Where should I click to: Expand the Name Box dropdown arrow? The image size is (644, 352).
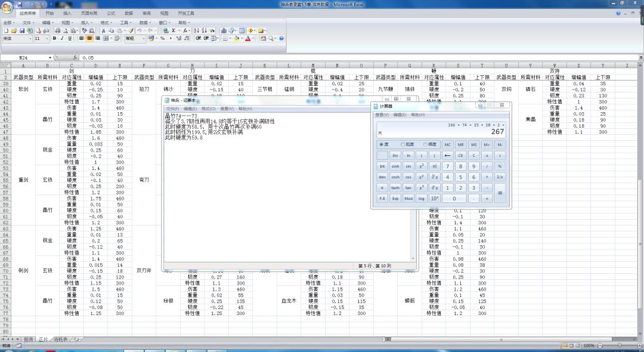(x=50, y=58)
